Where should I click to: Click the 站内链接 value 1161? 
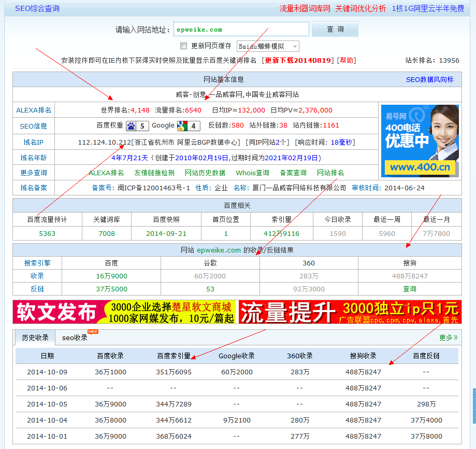pos(331,125)
